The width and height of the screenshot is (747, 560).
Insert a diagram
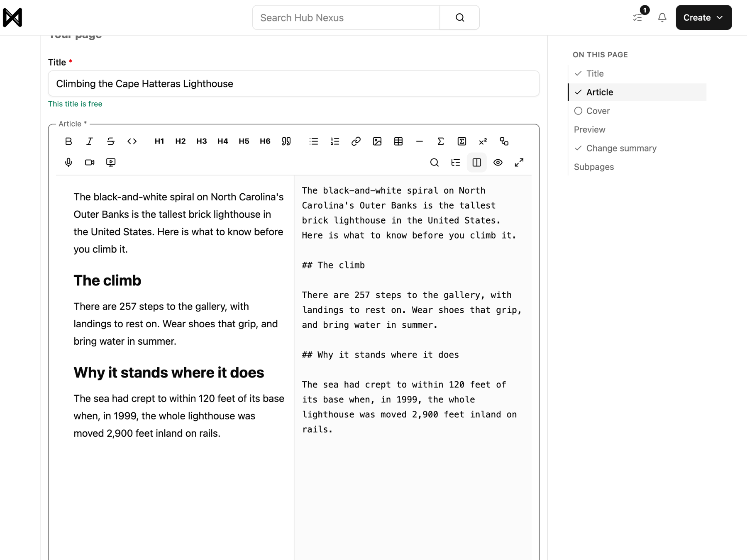tap(504, 141)
